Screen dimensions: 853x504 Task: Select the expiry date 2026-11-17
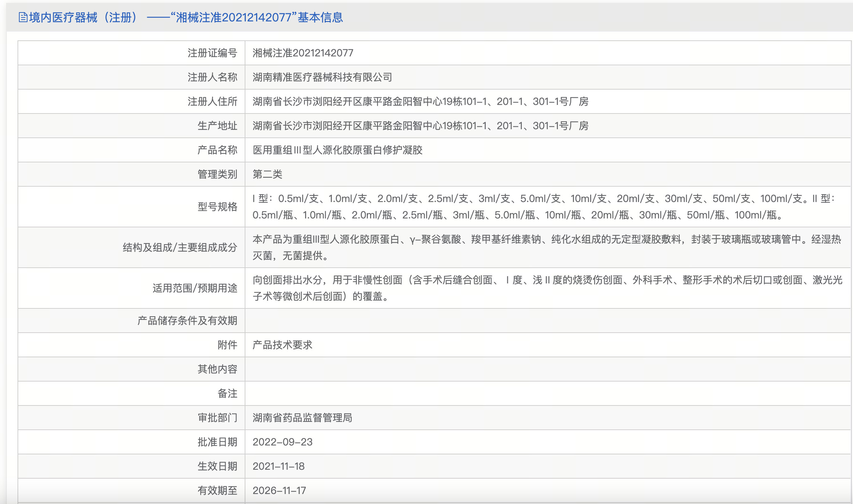pos(279,490)
